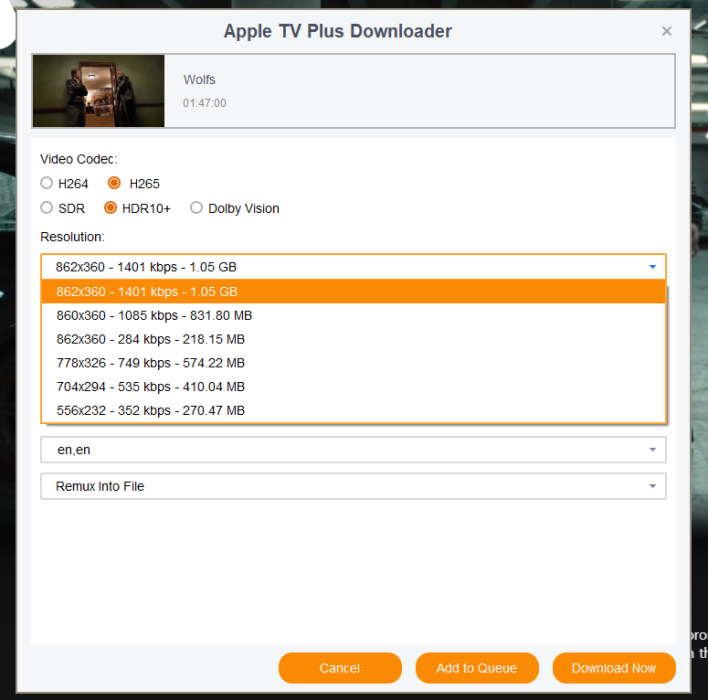Click the Cancel button
Image resolution: width=708 pixels, height=700 pixels.
[x=340, y=668]
